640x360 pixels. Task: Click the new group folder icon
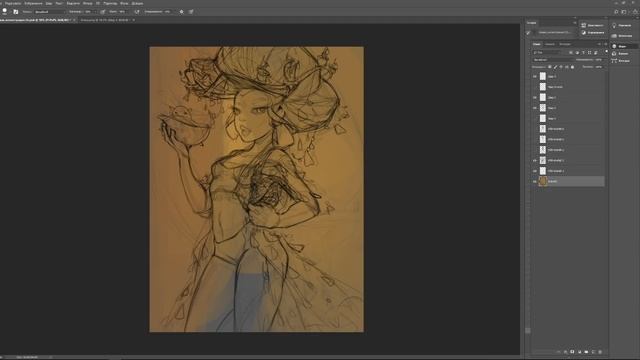click(587, 352)
